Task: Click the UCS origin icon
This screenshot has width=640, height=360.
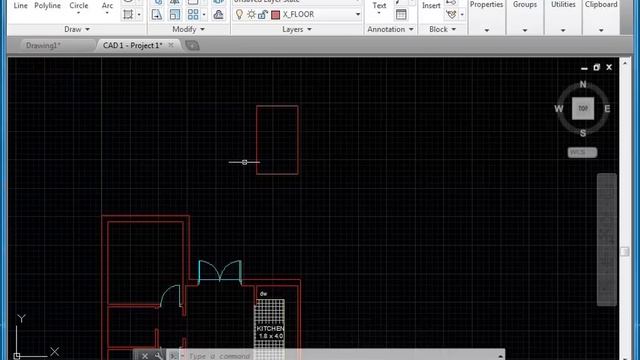Action: click(x=17, y=356)
